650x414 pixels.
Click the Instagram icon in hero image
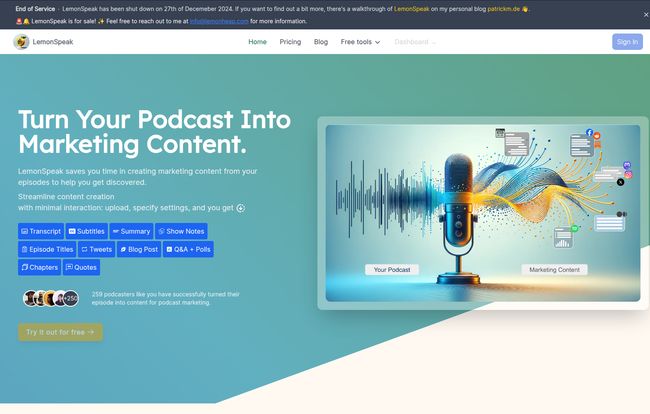click(x=628, y=174)
